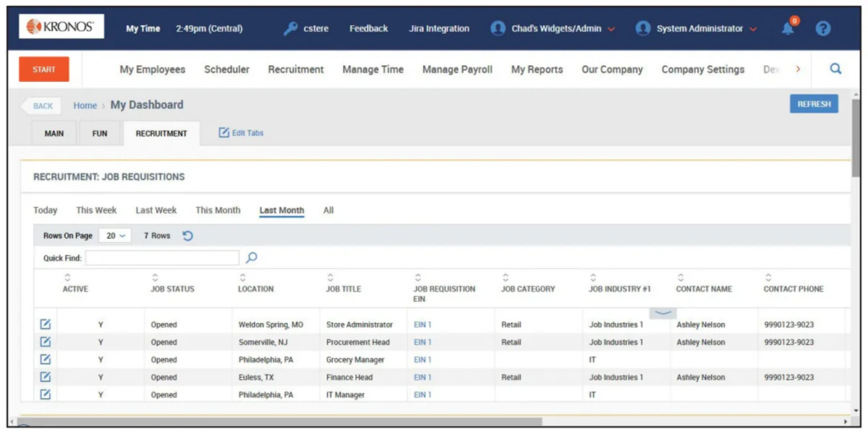
Task: Switch to the FUN dashboard tab
Action: point(100,134)
